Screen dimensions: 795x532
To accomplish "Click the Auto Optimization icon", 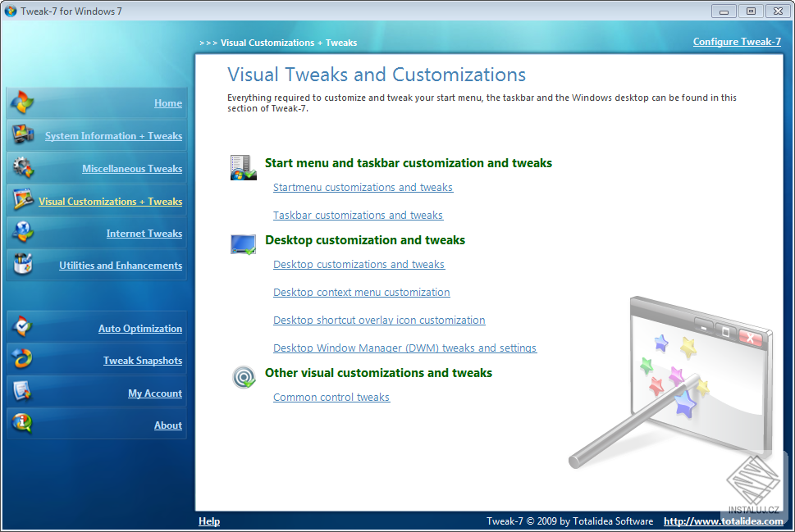I will click(x=22, y=327).
